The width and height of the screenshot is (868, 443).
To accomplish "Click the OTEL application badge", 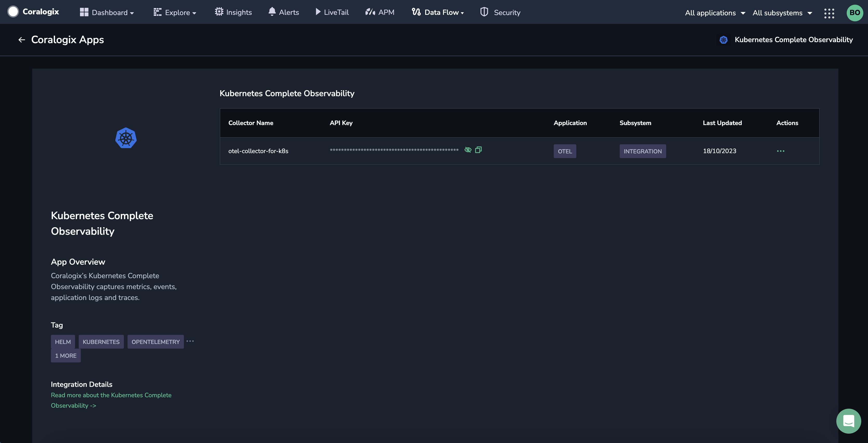I will point(565,151).
